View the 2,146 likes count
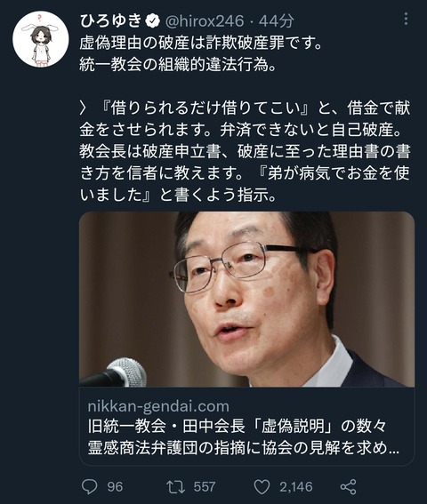This screenshot has width=427, height=504. coord(296,486)
